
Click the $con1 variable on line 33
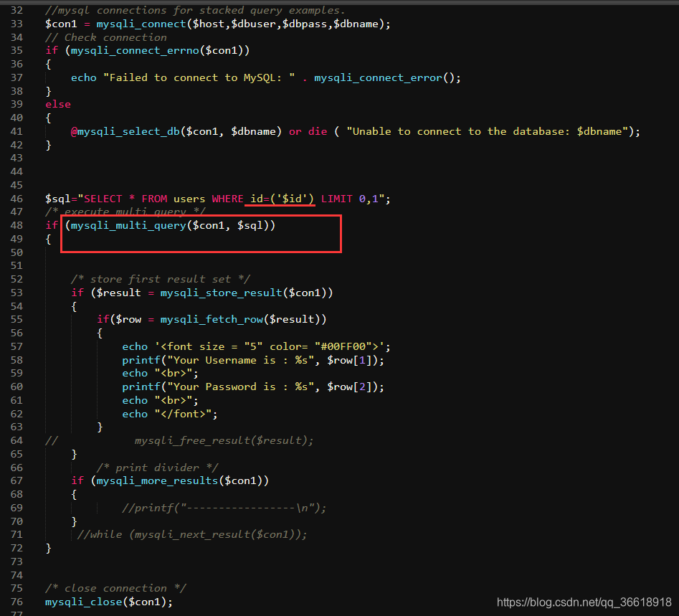[x=61, y=24]
